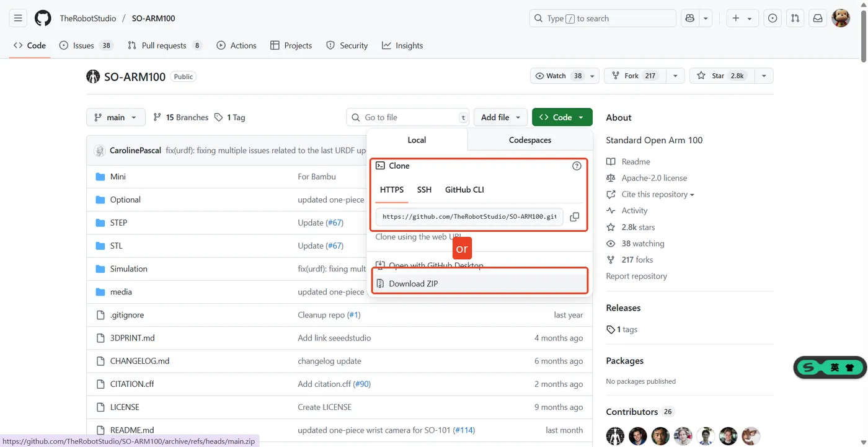Open the notifications inbox icon

[x=818, y=18]
